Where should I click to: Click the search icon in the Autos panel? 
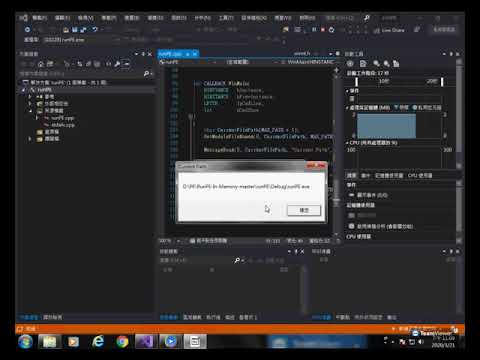pos(237,260)
